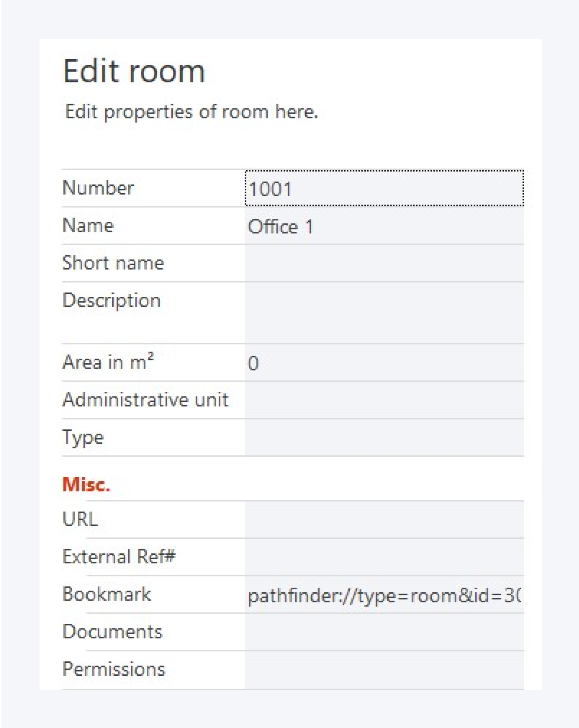Select the Area in m² value field

pyautogui.click(x=384, y=362)
